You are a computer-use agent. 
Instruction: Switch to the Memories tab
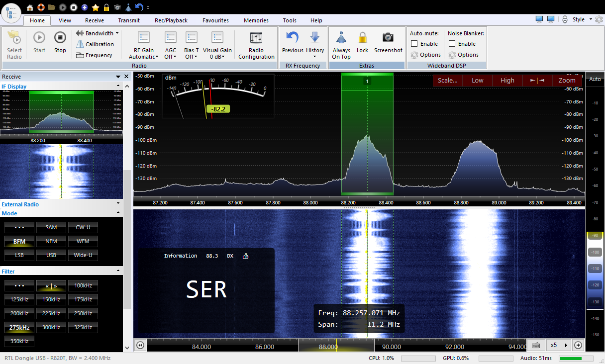[256, 20]
